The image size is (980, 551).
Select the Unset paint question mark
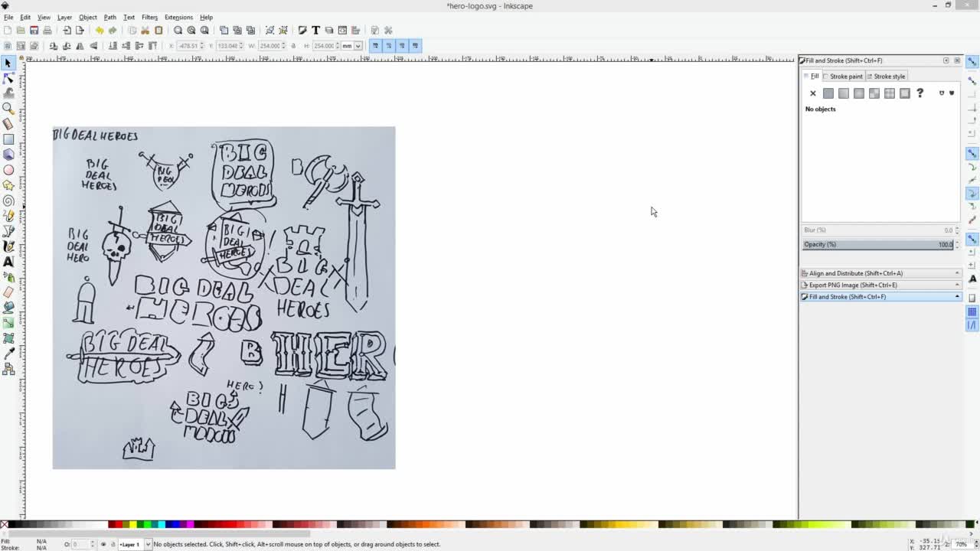(920, 93)
